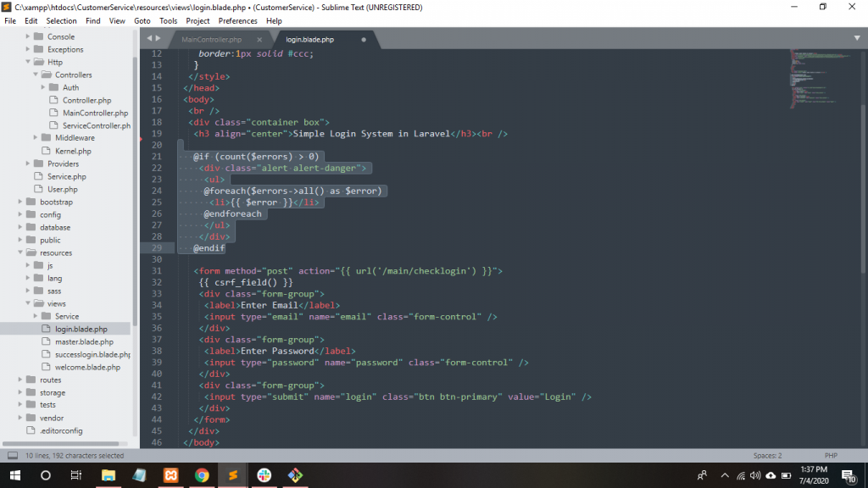The image size is (868, 488).
Task: Click the unsaved-changes dot on login.blade.php tab
Action: 364,40
